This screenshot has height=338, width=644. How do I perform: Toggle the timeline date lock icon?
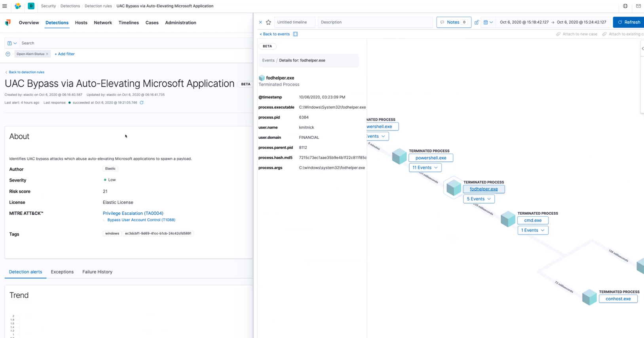(477, 22)
